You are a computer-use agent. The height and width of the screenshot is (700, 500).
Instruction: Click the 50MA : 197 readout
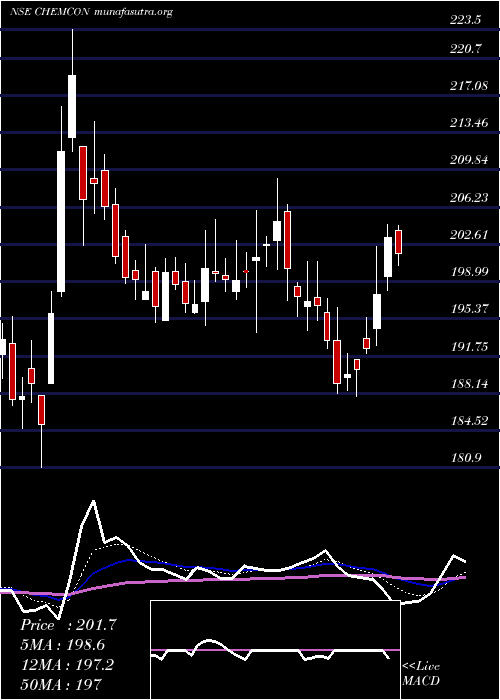pyautogui.click(x=61, y=684)
